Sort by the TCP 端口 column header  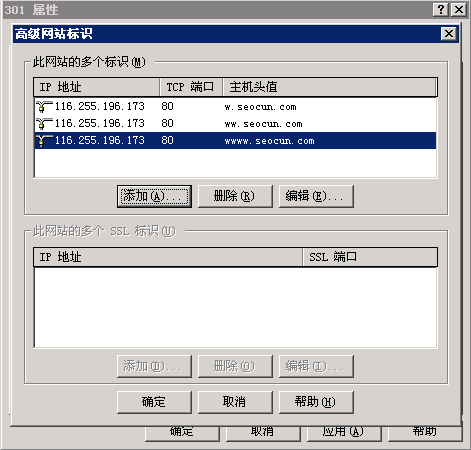pyautogui.click(x=191, y=87)
